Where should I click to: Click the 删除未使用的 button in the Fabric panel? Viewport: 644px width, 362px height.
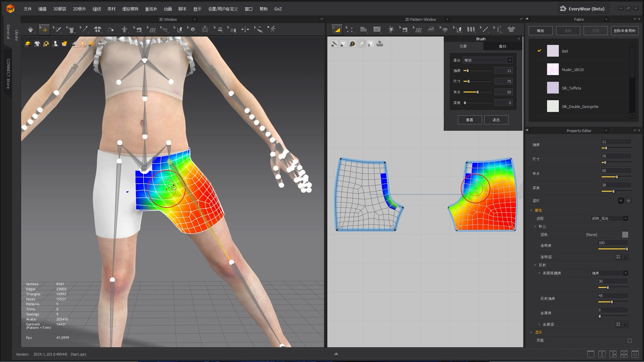[x=625, y=31]
